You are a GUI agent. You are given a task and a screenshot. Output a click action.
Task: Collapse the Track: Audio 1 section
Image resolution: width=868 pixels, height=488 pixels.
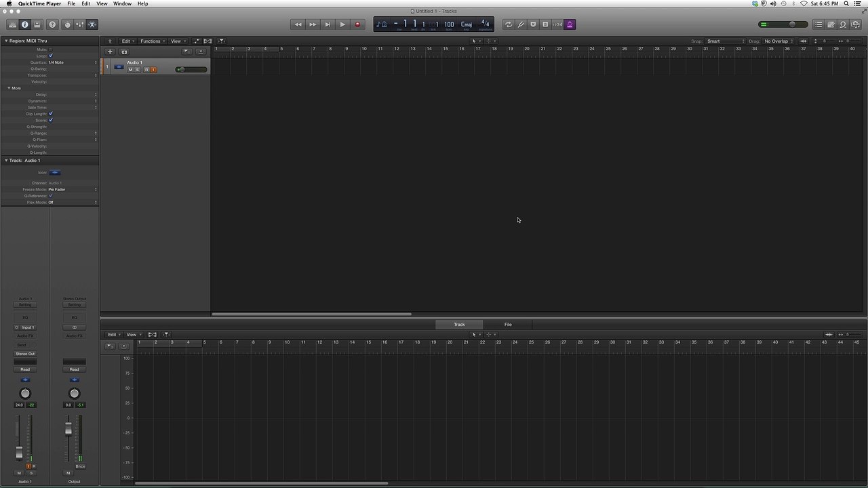coord(5,161)
